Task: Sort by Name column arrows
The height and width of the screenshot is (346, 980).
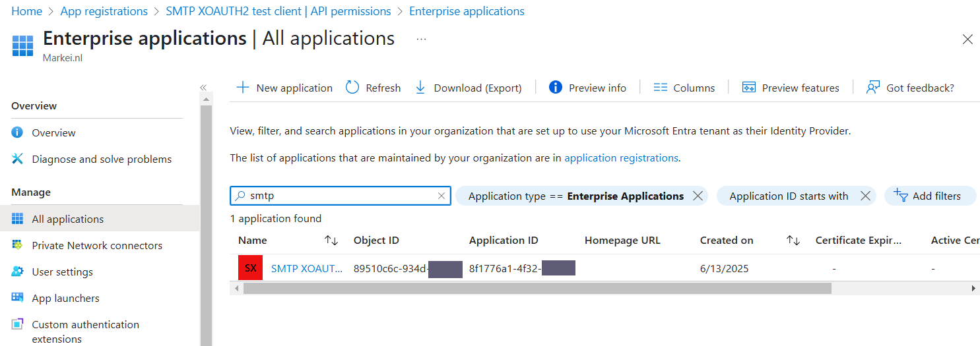Action: click(x=331, y=241)
